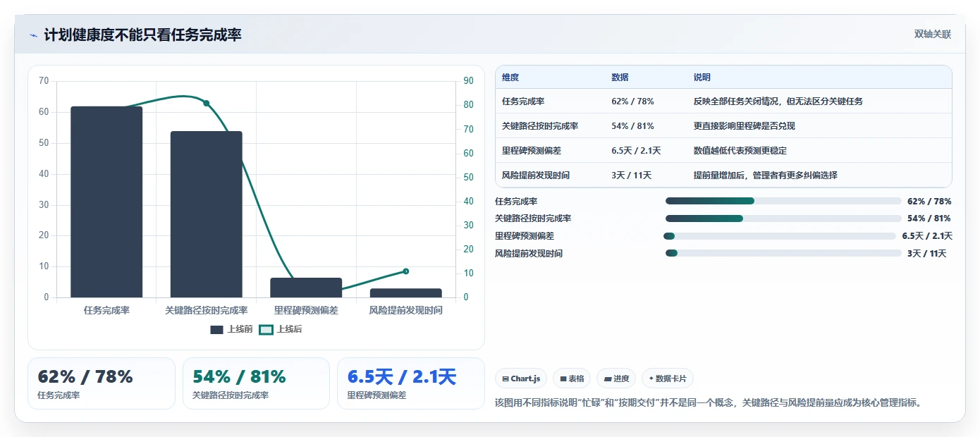
Task: Click the Chart.js tag
Action: tap(521, 378)
